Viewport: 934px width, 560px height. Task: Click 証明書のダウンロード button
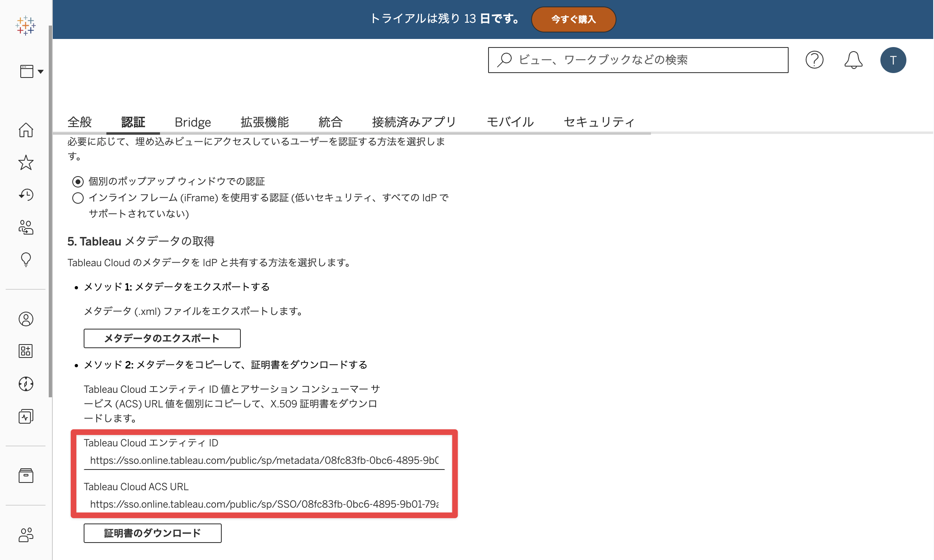click(152, 533)
